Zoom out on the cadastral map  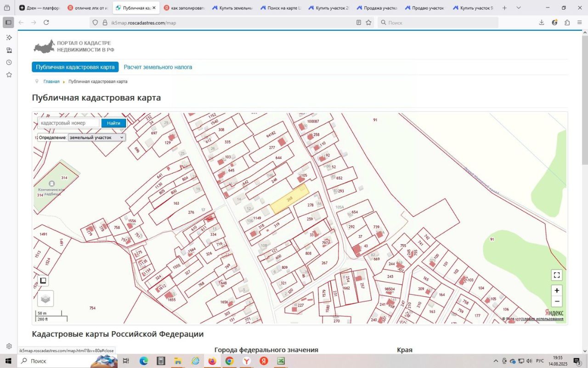click(557, 302)
